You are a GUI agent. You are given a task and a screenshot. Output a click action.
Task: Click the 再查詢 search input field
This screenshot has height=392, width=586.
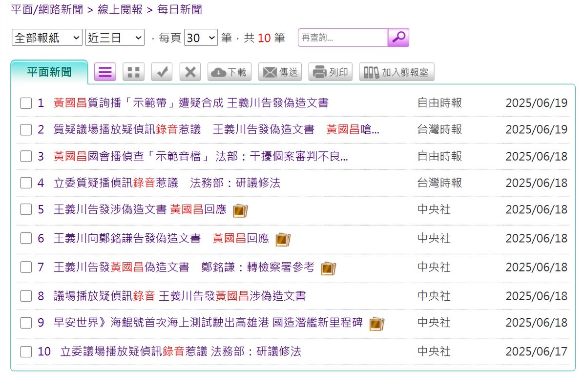343,38
